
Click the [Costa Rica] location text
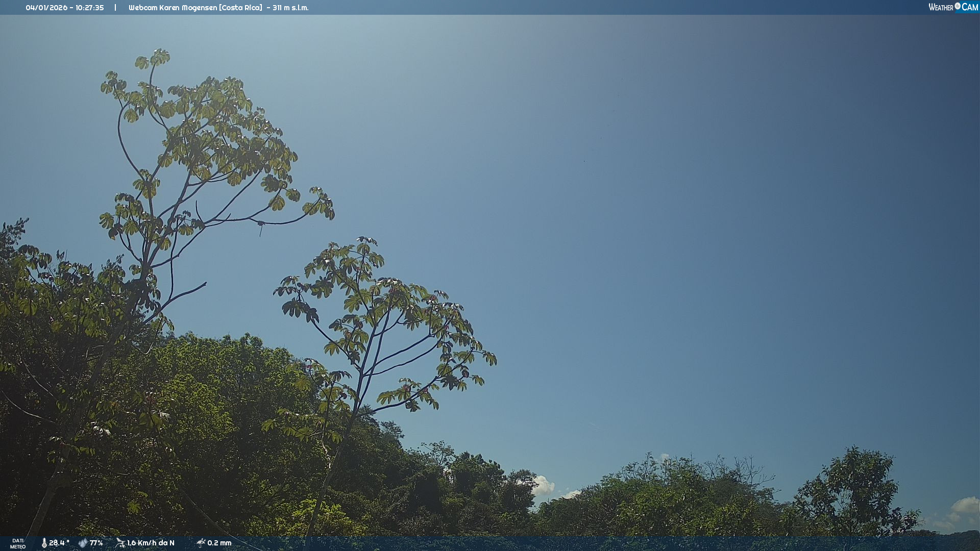(240, 8)
